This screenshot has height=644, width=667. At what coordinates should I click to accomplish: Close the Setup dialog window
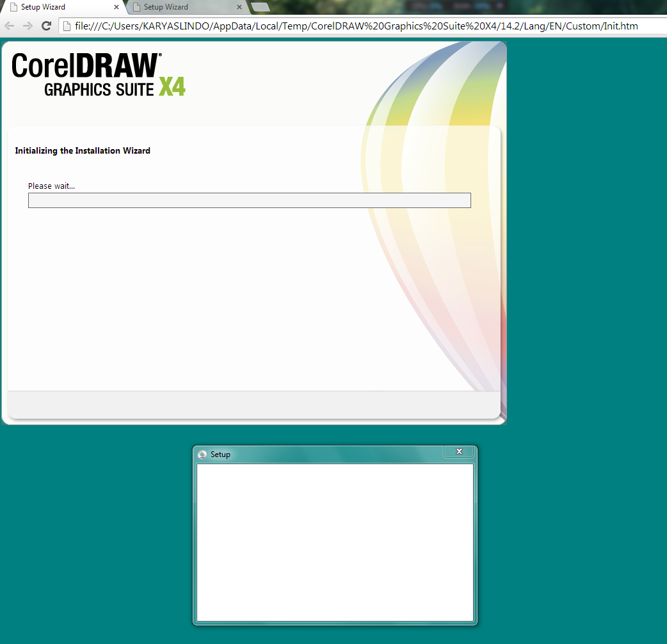click(459, 452)
